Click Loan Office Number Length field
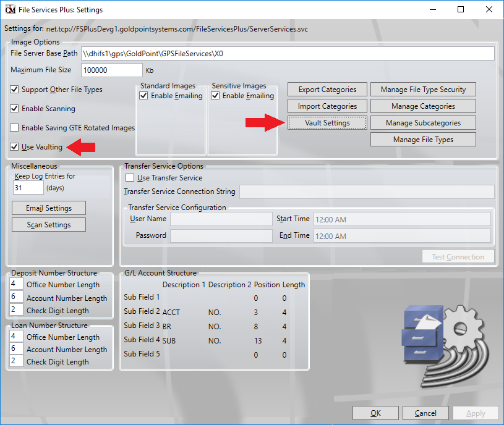The height and width of the screenshot is (425, 504). coord(17,336)
